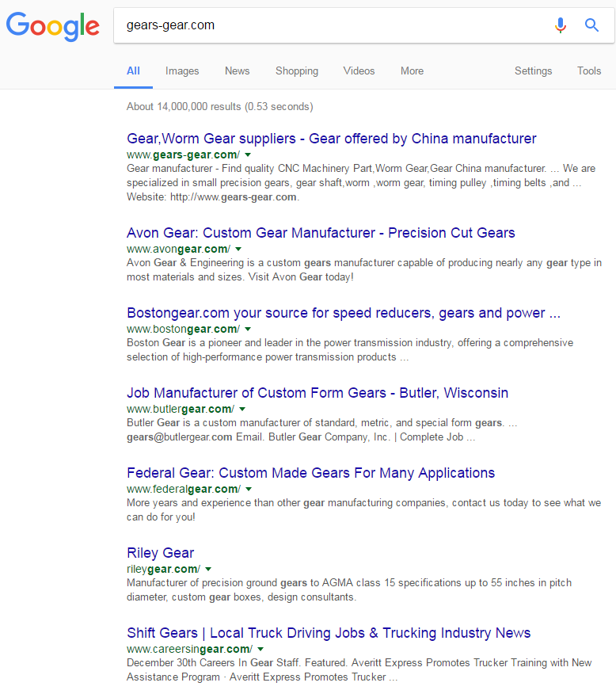
Task: Click the www.avongear.com green URL
Action: pyautogui.click(x=178, y=250)
